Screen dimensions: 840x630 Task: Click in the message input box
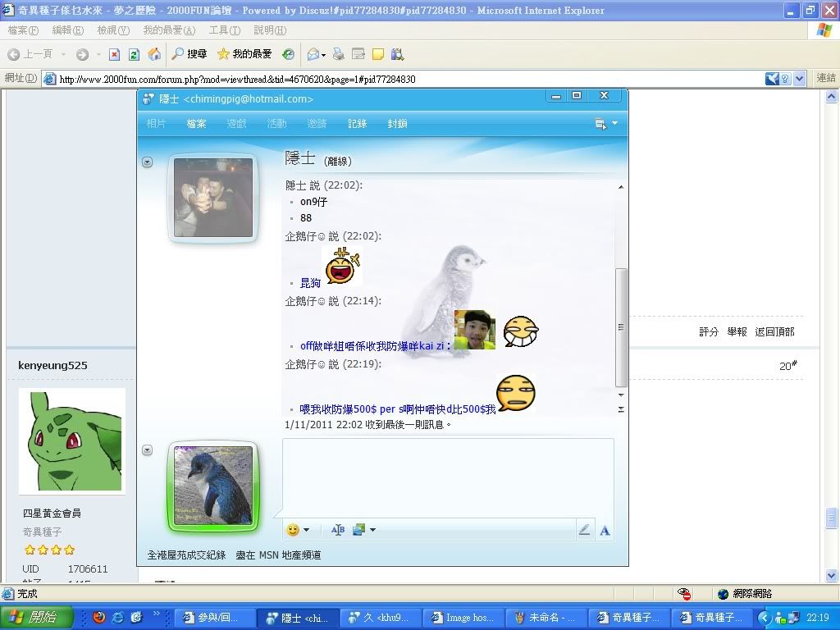coord(448,476)
